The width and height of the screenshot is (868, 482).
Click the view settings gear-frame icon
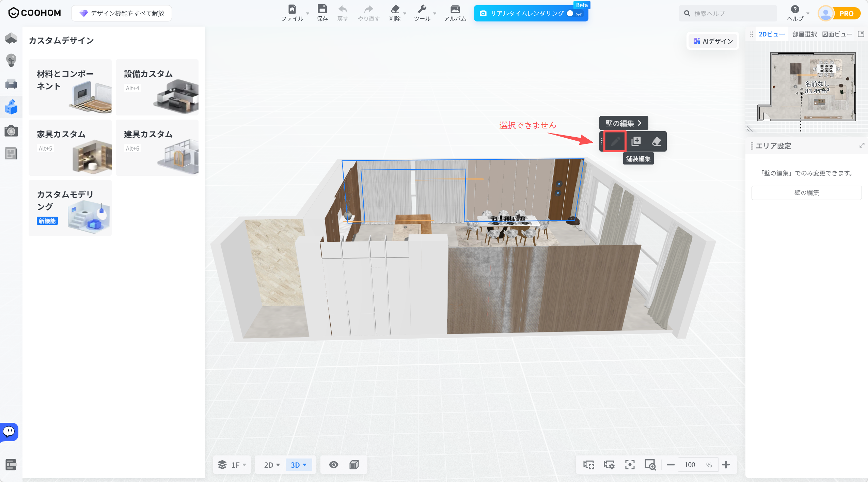click(x=609, y=465)
